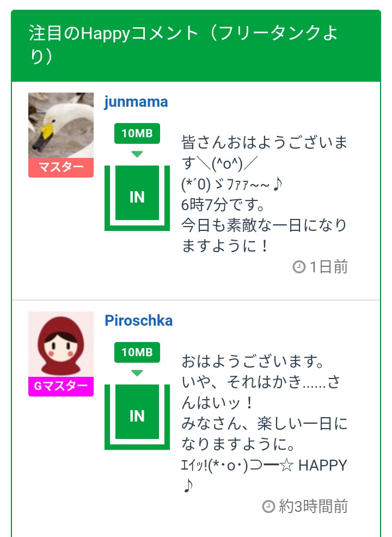Click the Piroschka username link
Image resolution: width=392 pixels, height=537 pixels.
(139, 321)
